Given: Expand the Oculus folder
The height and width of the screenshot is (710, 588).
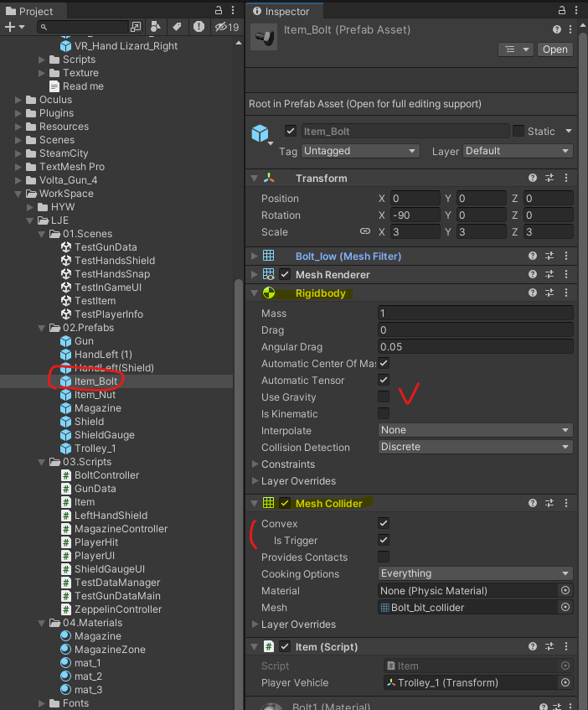Looking at the screenshot, I should (18, 100).
